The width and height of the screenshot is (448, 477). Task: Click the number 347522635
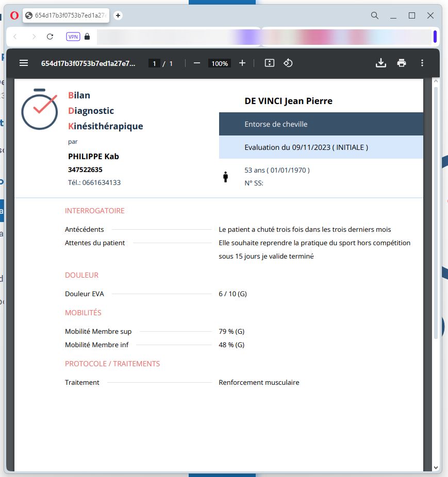coord(85,169)
